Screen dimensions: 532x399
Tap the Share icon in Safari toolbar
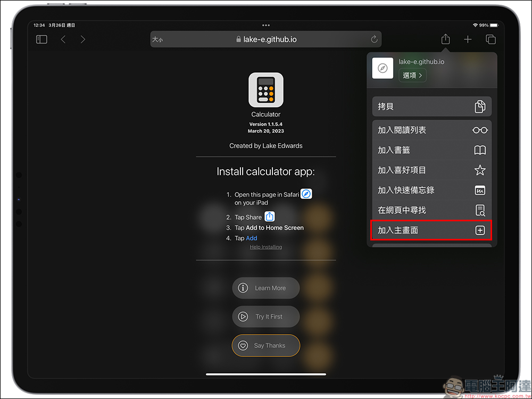pos(445,39)
